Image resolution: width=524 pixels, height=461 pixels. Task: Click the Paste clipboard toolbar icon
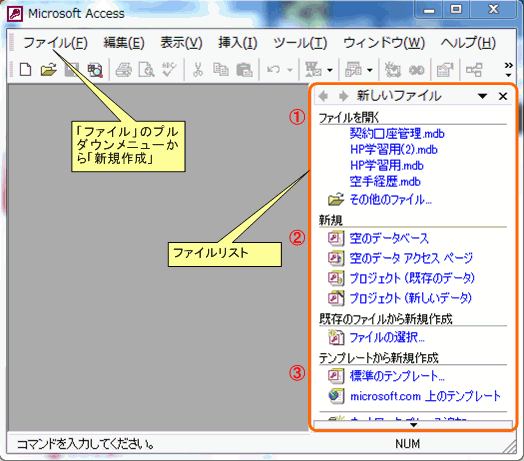pos(244,70)
